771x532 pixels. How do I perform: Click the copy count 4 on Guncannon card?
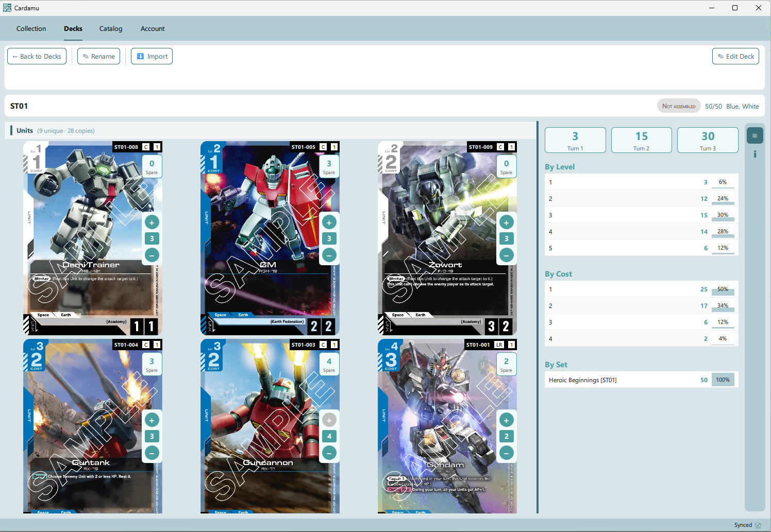329,436
